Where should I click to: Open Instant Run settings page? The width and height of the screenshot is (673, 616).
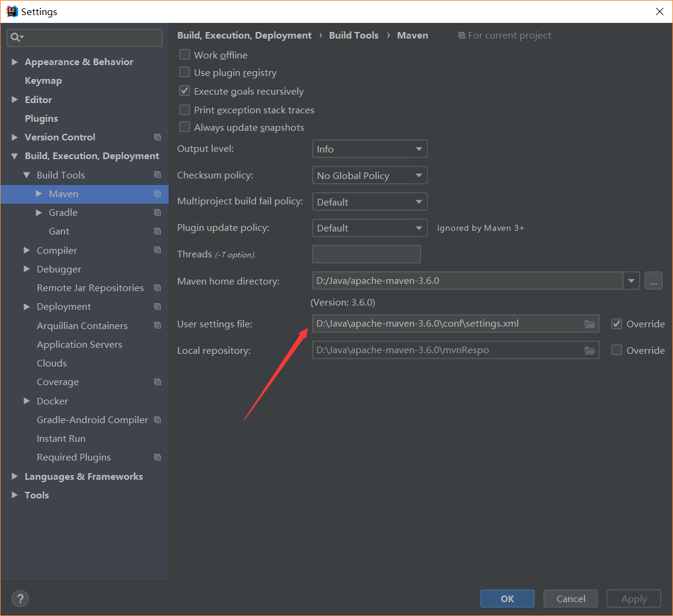61,439
